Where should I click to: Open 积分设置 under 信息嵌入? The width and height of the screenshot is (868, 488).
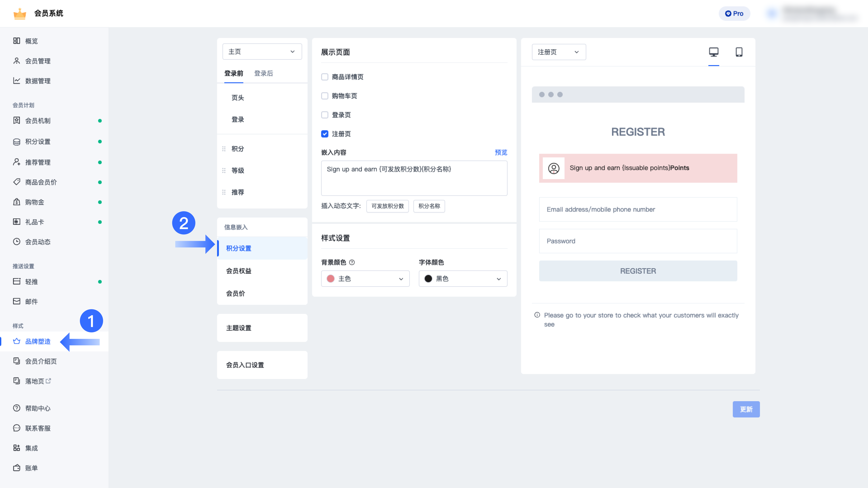[262, 248]
